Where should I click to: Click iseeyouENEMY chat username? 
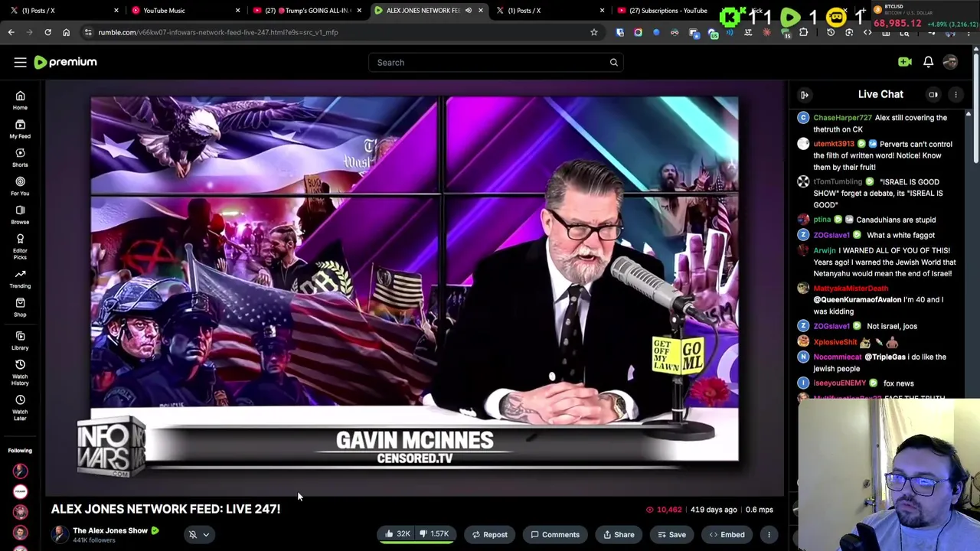coord(839,383)
